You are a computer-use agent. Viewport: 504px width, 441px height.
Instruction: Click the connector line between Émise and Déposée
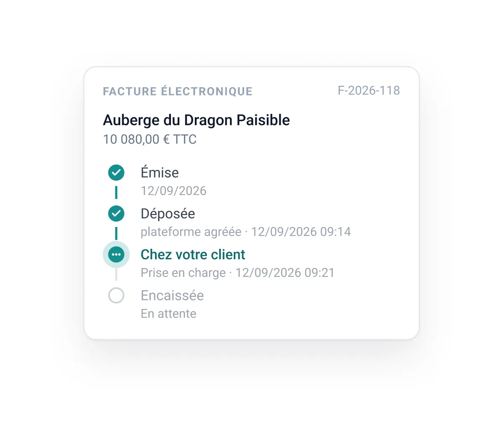click(116, 193)
